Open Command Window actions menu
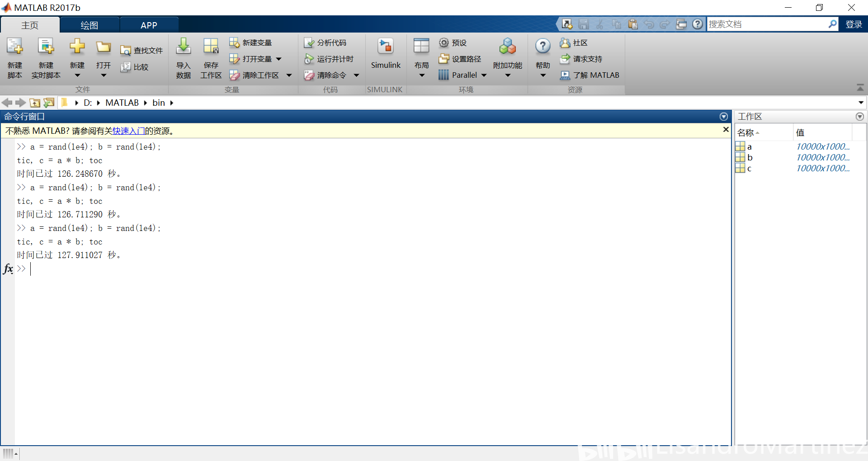Viewport: 868px width, 461px height. [724, 117]
